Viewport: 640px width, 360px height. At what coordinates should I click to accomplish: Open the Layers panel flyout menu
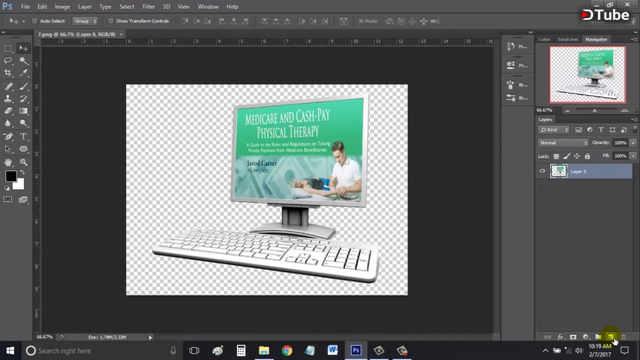[634, 120]
